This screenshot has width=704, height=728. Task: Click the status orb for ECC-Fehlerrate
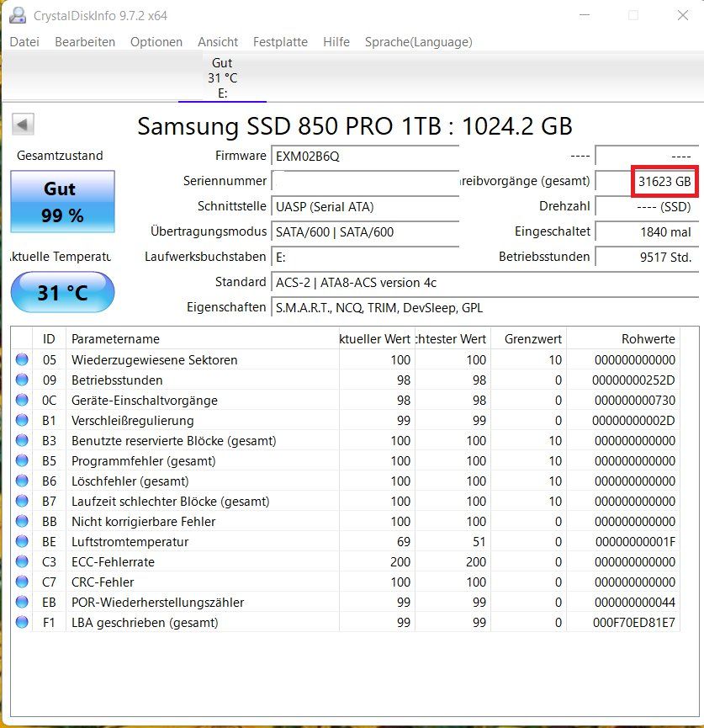(22, 562)
